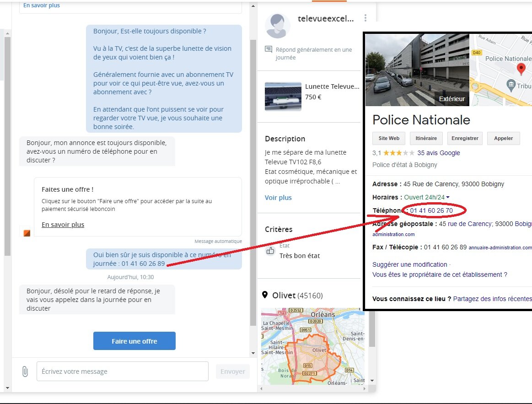The width and height of the screenshot is (532, 404).
Task: Click the chat scrollbar up arrow
Action: (x=253, y=6)
